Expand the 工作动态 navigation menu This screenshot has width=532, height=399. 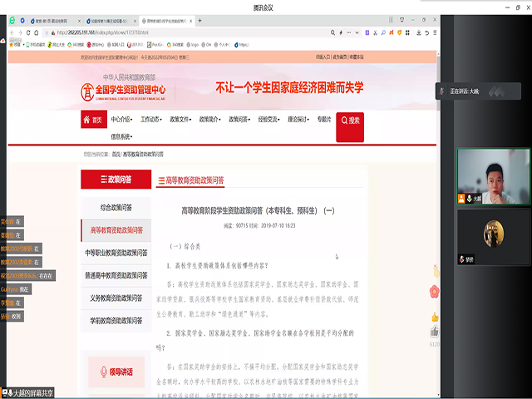click(151, 120)
